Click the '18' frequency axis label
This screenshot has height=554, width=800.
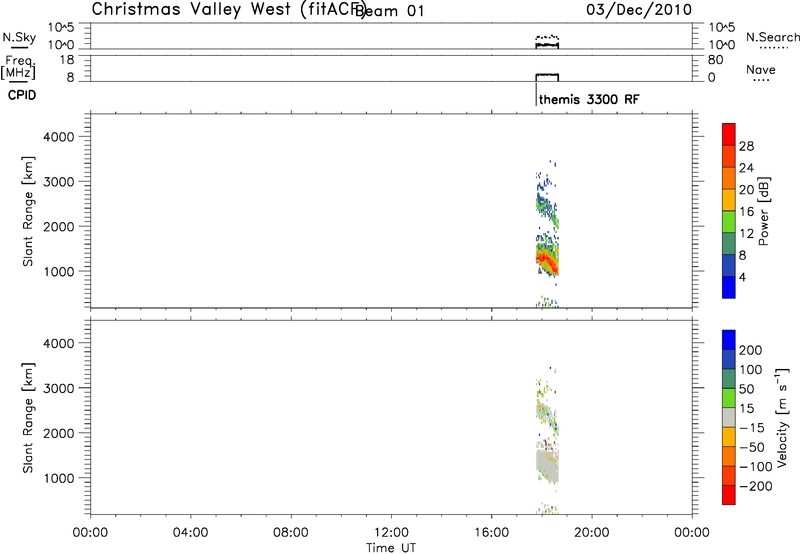click(67, 60)
